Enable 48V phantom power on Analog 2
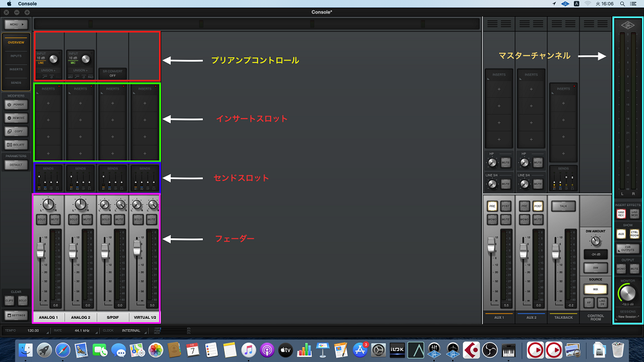The image size is (644, 362). click(70, 77)
